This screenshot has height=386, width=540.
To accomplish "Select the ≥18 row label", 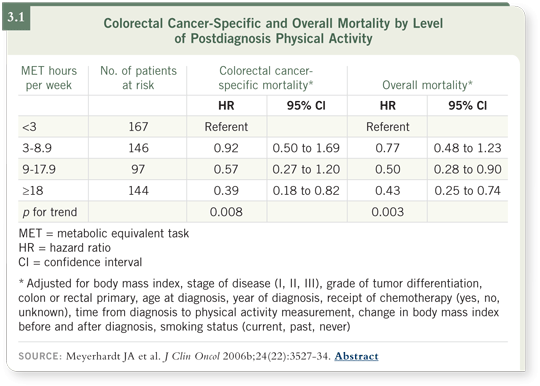I will click(33, 191).
